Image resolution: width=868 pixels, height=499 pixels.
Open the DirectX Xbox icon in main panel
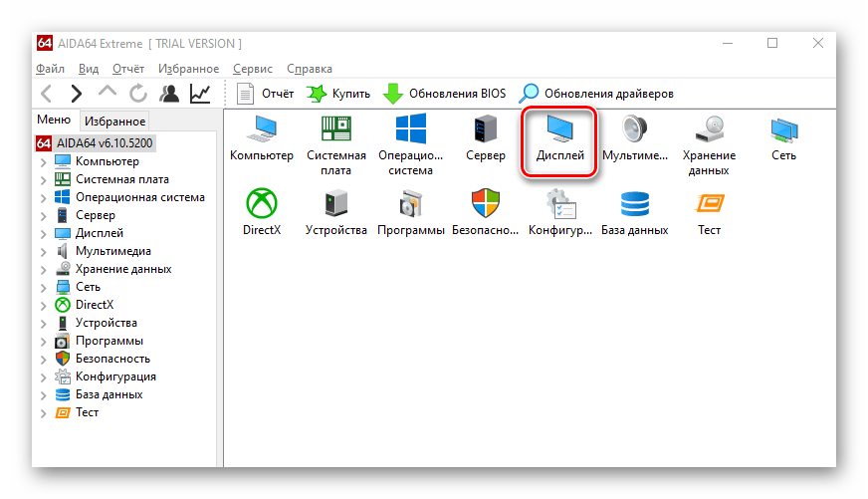pyautogui.click(x=262, y=204)
